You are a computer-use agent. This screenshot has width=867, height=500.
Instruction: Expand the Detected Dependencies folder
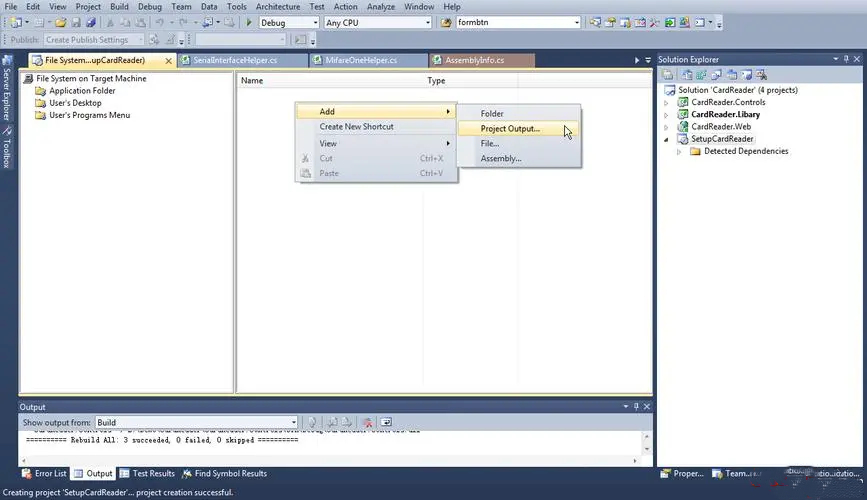681,152
